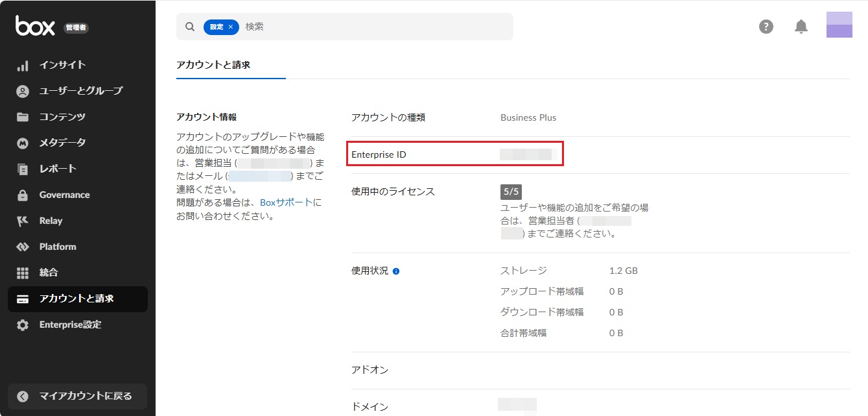Switch to the アカウントと請求 tab

(x=213, y=65)
